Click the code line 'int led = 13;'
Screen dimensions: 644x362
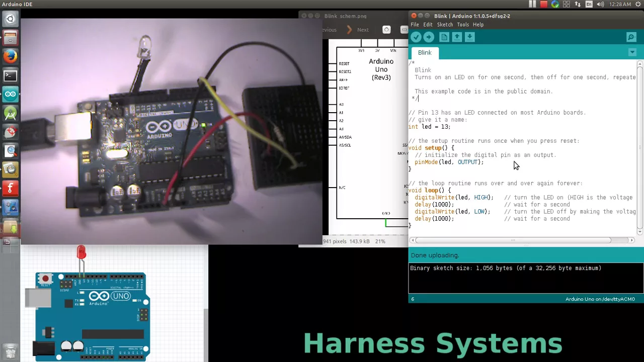point(429,127)
